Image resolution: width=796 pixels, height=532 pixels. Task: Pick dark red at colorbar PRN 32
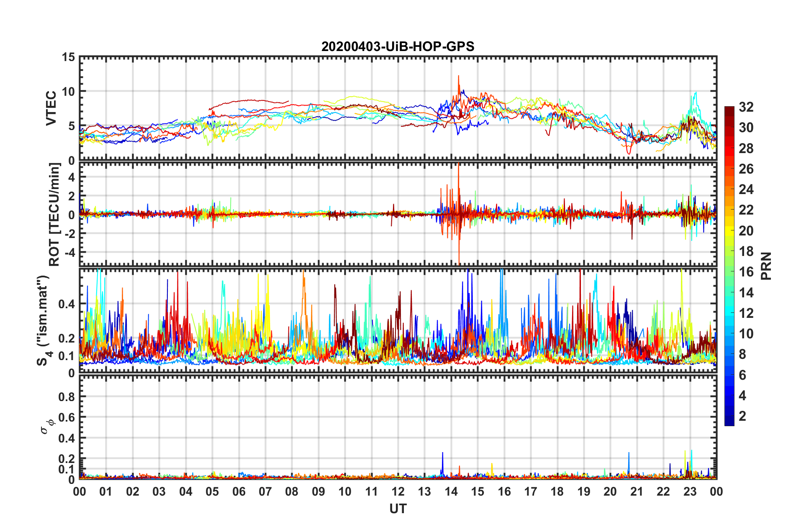point(729,109)
